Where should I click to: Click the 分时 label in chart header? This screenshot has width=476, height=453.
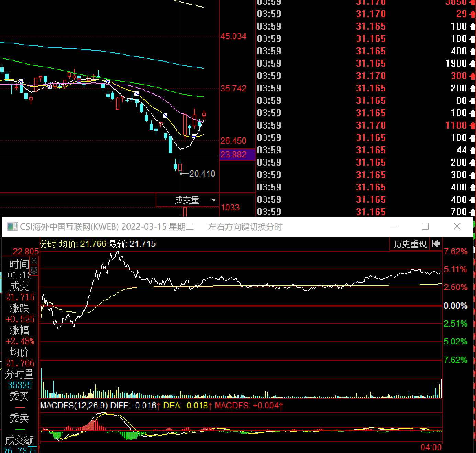pos(48,244)
